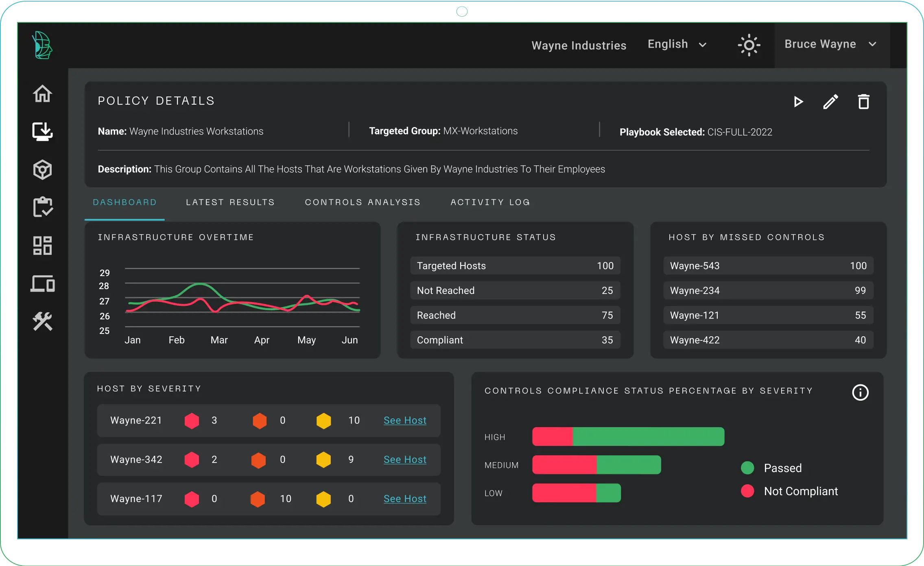The height and width of the screenshot is (566, 924).
Task: Toggle the Not Compliant legend item
Action: (789, 491)
